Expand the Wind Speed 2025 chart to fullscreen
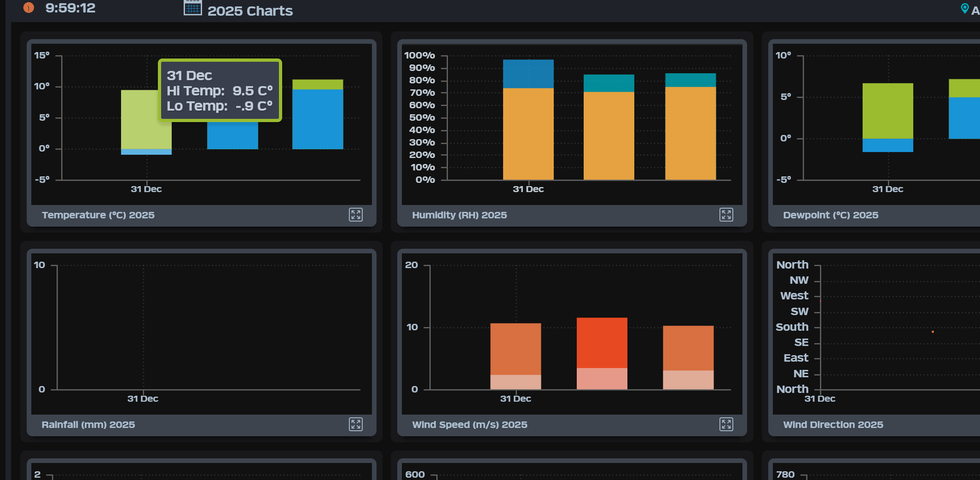980x480 pixels. click(x=726, y=424)
